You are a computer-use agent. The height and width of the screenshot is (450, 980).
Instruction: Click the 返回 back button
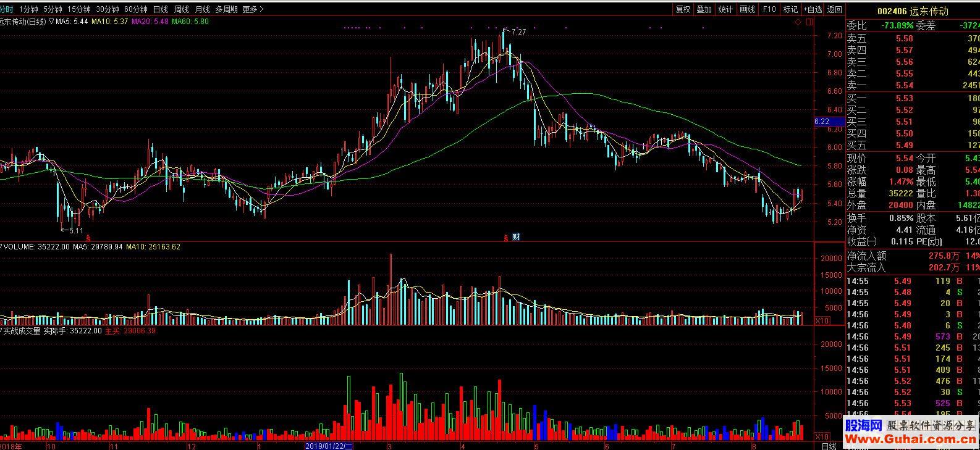835,9
